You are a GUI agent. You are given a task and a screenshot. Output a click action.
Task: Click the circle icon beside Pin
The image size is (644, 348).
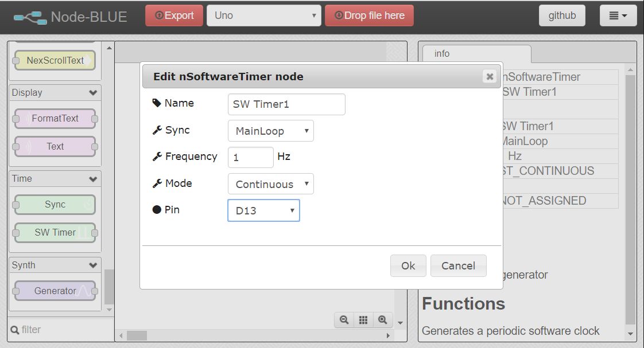click(157, 210)
